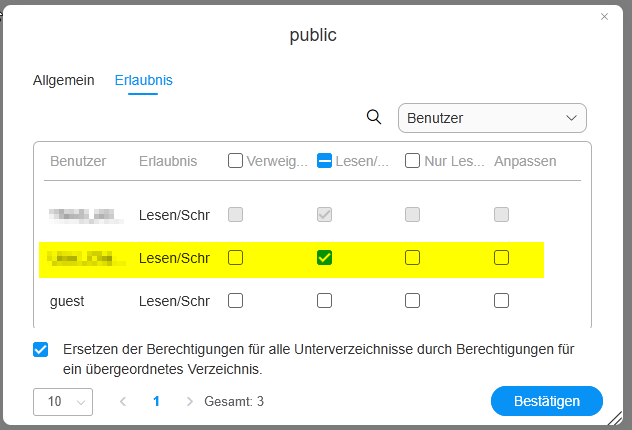Check Nur Lesen for guest user

coord(412,301)
